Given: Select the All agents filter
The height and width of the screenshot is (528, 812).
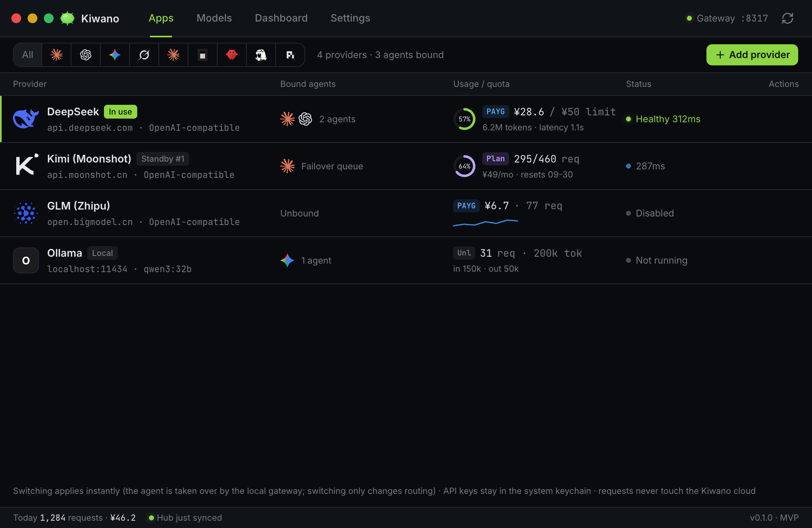Looking at the screenshot, I should tap(28, 55).
